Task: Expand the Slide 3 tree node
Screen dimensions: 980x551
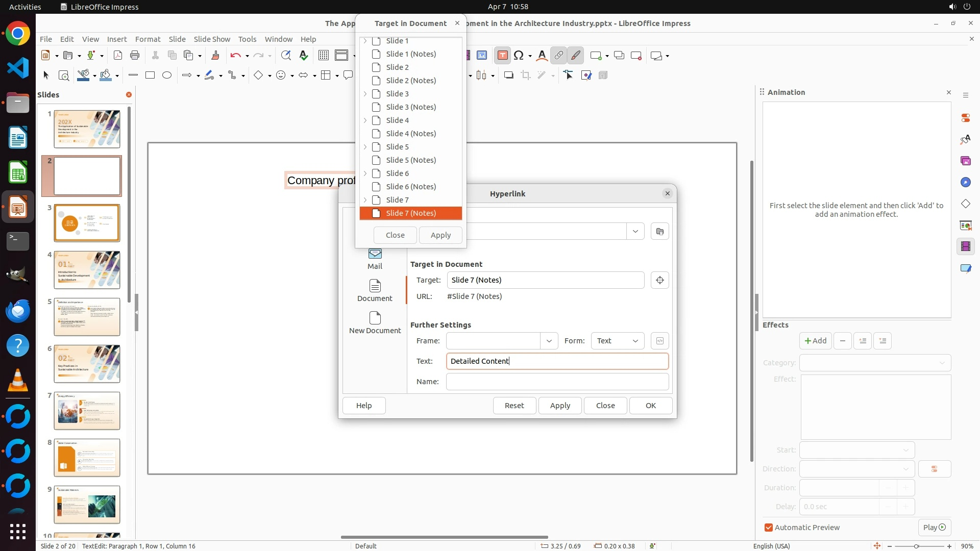Action: tap(365, 94)
